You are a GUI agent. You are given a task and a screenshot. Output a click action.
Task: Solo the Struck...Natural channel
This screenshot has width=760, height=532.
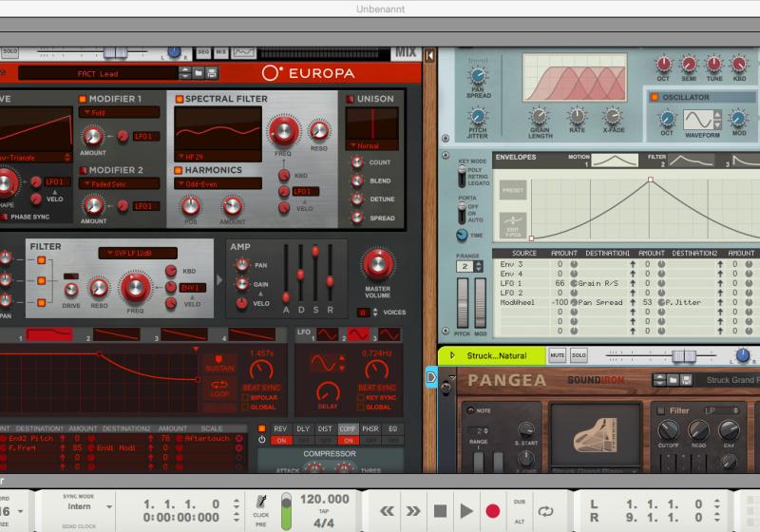tap(579, 355)
